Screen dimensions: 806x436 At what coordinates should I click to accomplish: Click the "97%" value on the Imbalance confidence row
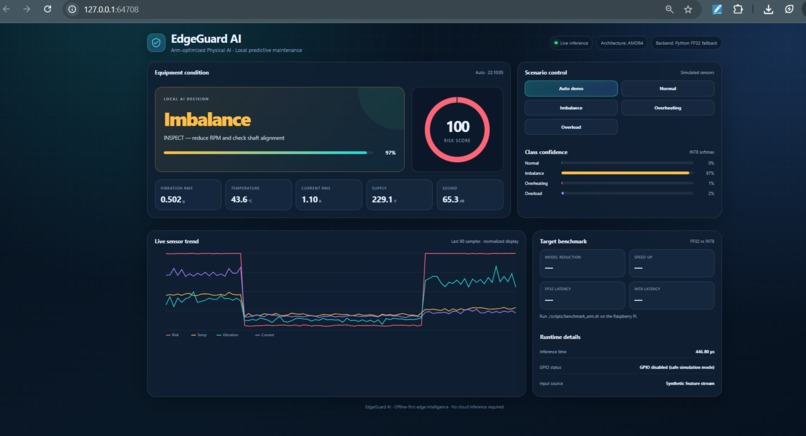710,173
